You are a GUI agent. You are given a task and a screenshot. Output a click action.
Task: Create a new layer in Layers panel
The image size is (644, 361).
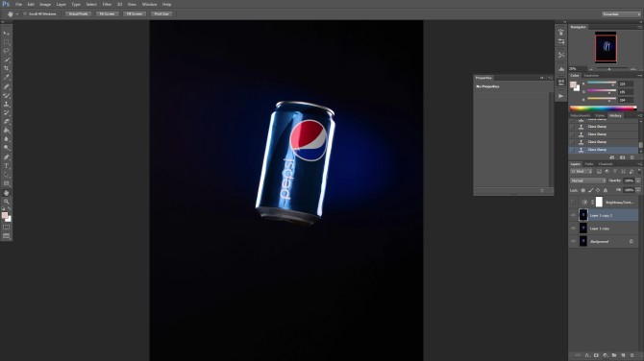tap(623, 355)
